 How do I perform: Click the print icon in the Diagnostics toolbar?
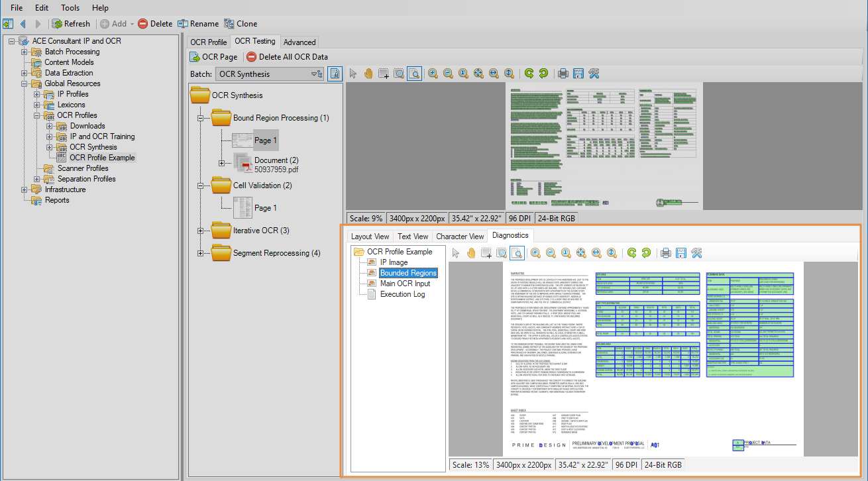click(666, 252)
